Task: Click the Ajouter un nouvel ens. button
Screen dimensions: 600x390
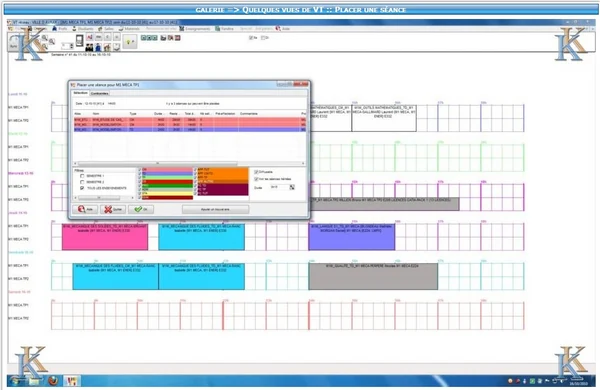Action: coord(215,209)
